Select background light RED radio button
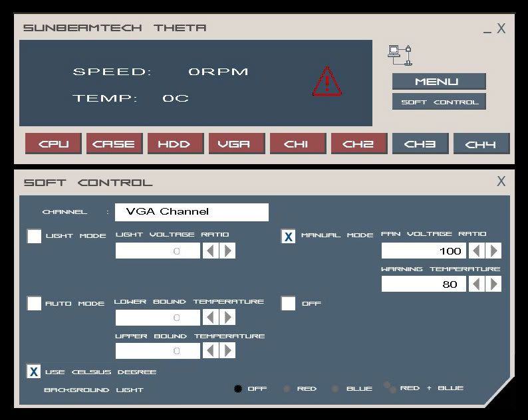The width and height of the screenshot is (528, 420). coord(287,389)
